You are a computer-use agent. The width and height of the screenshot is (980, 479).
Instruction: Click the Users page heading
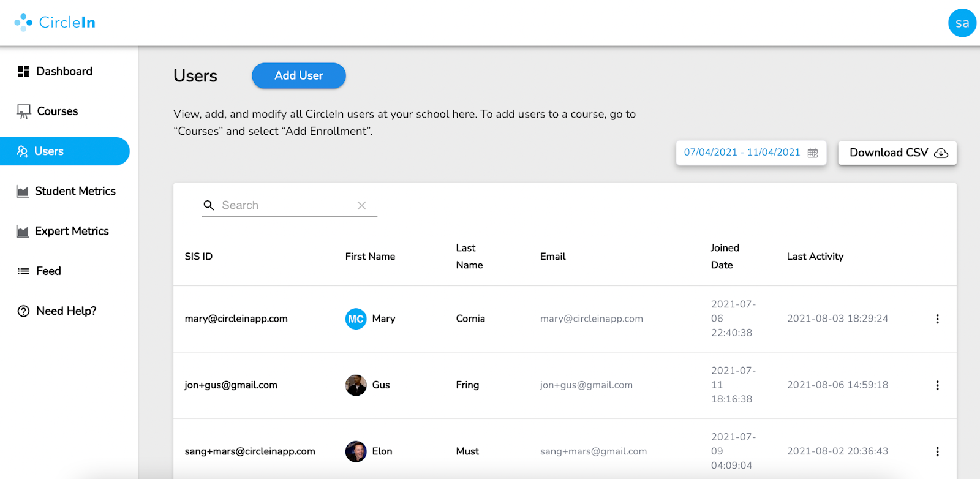(x=195, y=76)
